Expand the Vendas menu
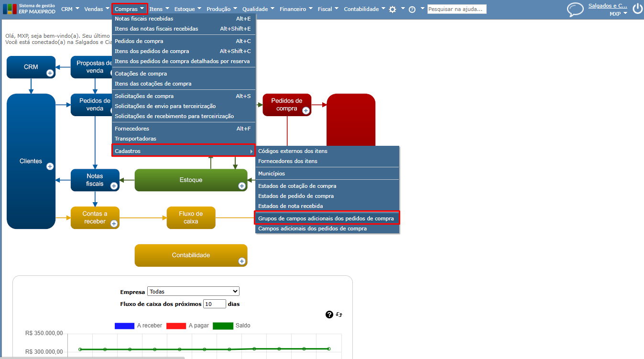 pyautogui.click(x=97, y=9)
